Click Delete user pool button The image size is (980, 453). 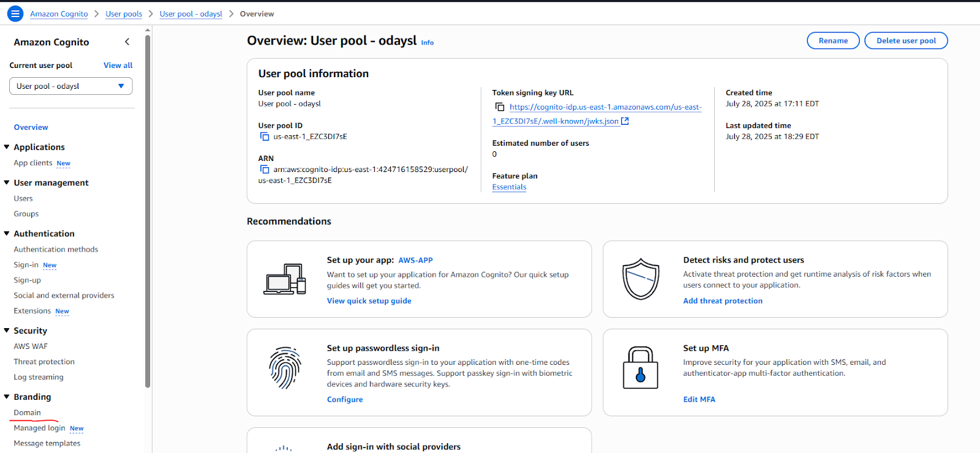pos(905,41)
